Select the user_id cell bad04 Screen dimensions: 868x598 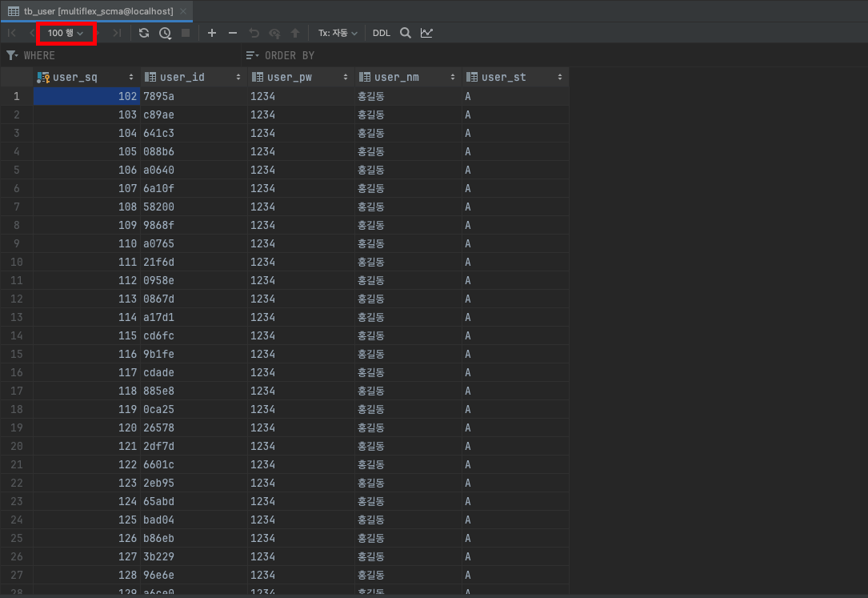(x=194, y=520)
